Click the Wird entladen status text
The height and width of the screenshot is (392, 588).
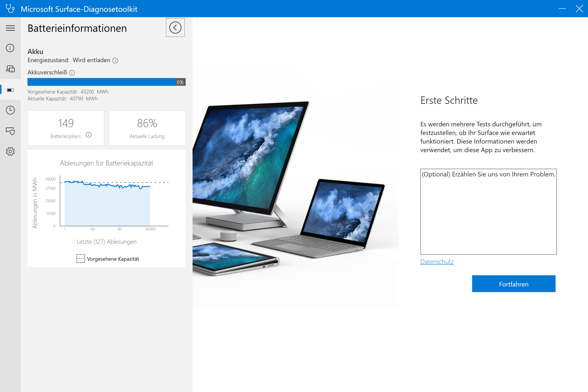[91, 60]
